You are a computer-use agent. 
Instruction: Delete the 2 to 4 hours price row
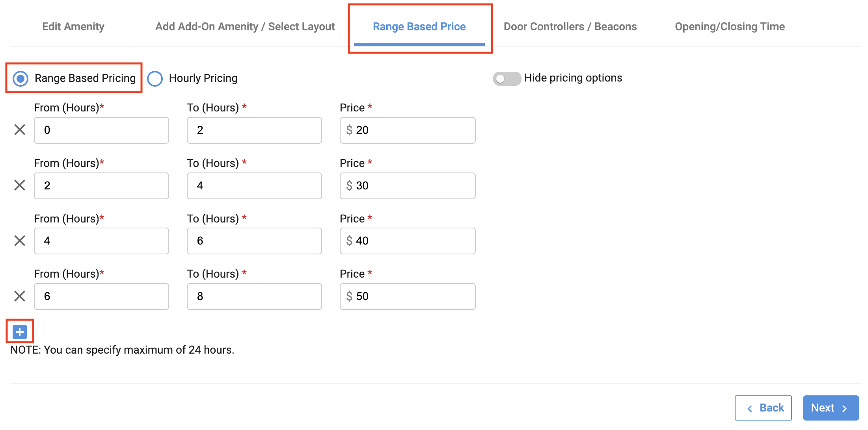coord(19,185)
